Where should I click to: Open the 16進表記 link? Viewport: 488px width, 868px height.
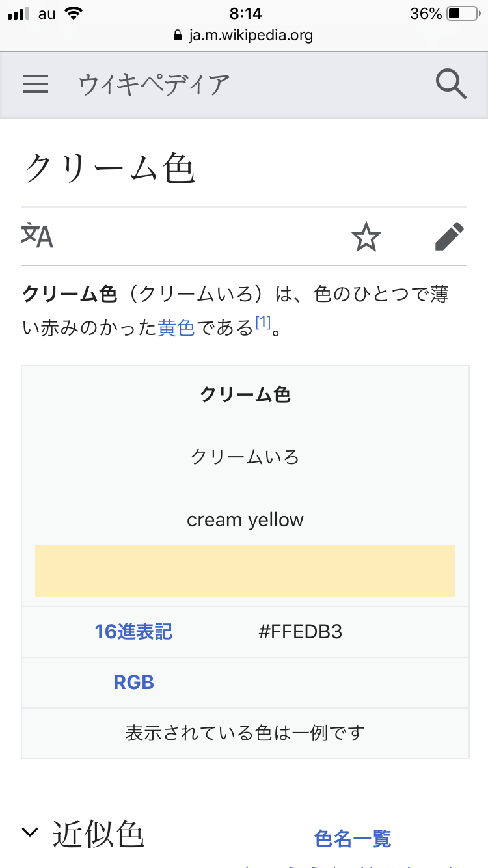[133, 632]
